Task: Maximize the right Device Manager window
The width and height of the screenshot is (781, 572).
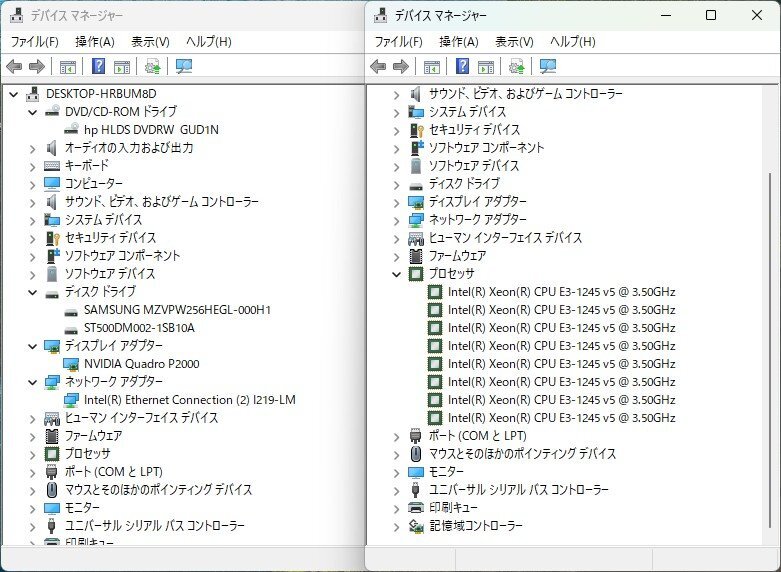Action: pyautogui.click(x=711, y=15)
